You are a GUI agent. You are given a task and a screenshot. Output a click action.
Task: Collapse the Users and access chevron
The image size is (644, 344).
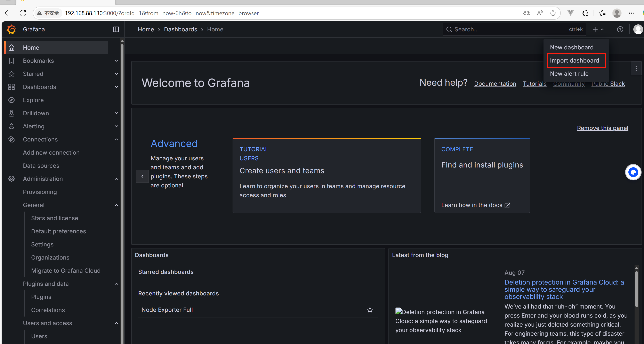coord(116,323)
